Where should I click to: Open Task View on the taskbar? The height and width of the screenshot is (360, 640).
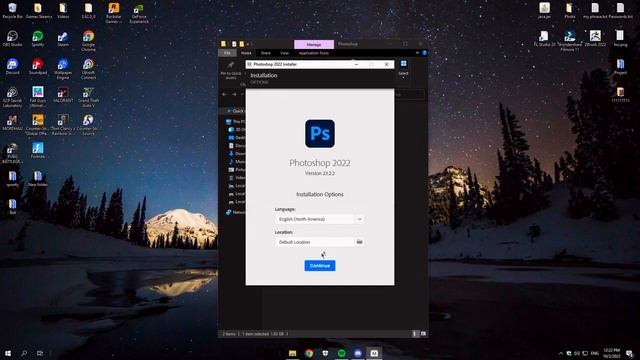pyautogui.click(x=40, y=353)
